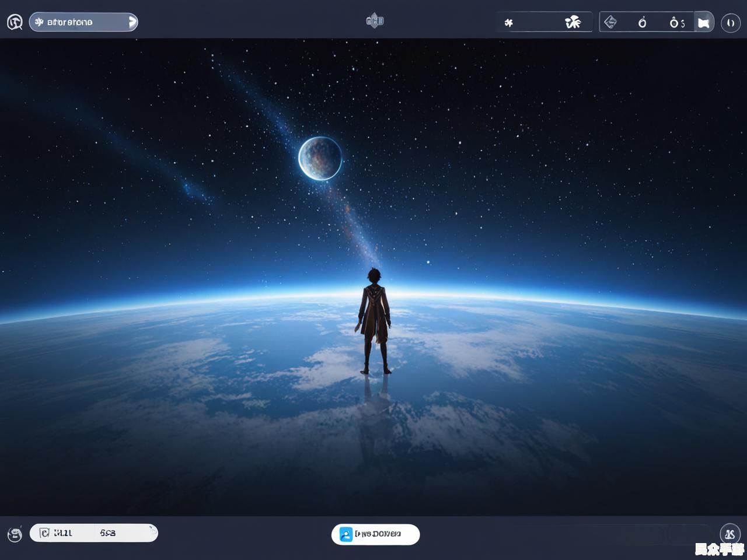747x560 pixels.
Task: Click the blue avatar icon in the bottom center button
Action: (x=346, y=534)
